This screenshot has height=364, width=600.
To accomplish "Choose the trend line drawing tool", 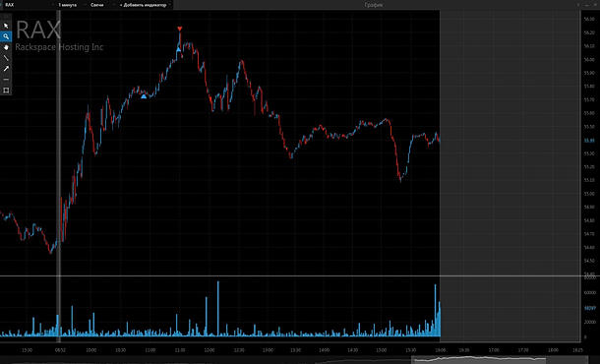I will tap(6, 58).
